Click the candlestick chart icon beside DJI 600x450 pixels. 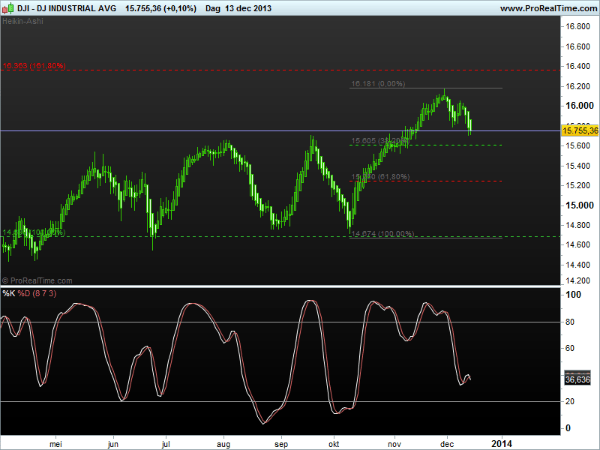8,8
